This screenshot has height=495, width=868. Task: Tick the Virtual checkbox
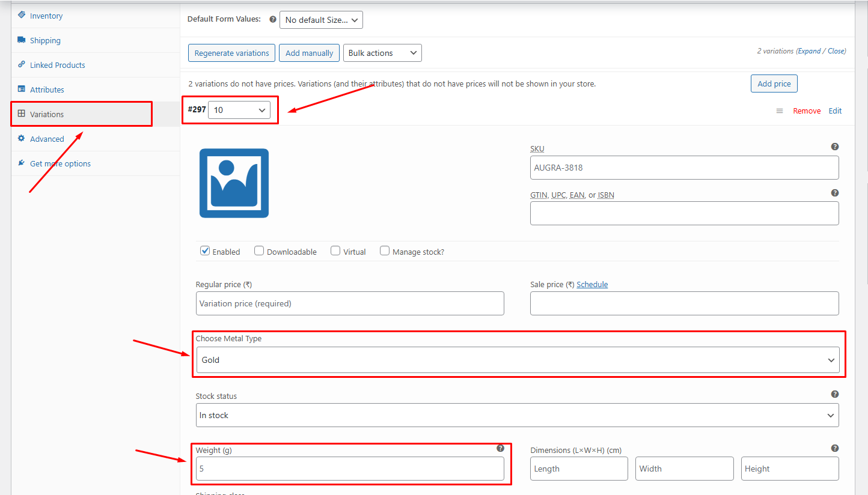point(335,251)
